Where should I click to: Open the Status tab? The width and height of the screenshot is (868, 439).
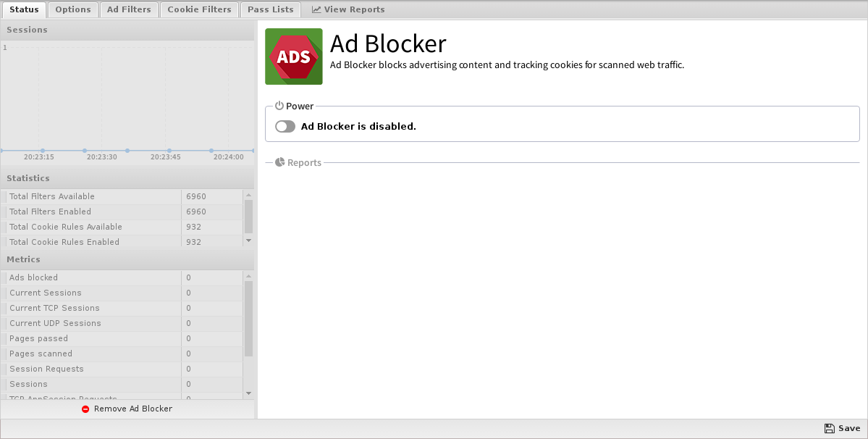click(24, 9)
